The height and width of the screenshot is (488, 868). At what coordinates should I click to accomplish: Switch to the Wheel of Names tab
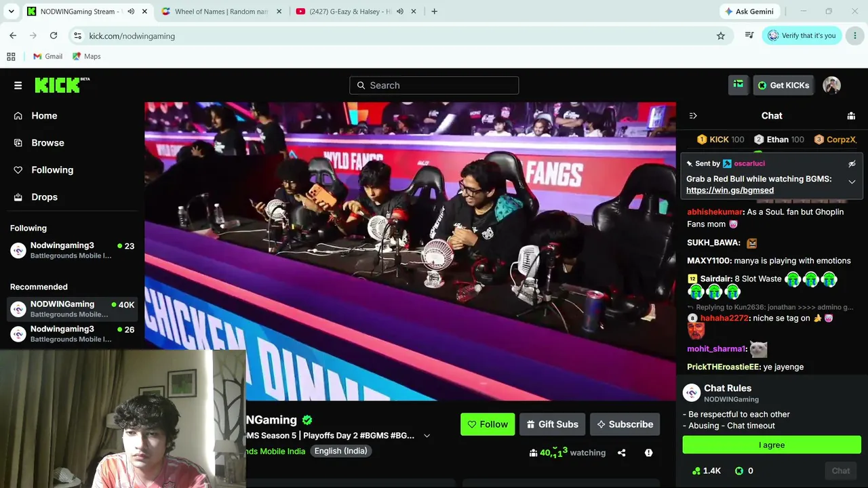pos(221,12)
